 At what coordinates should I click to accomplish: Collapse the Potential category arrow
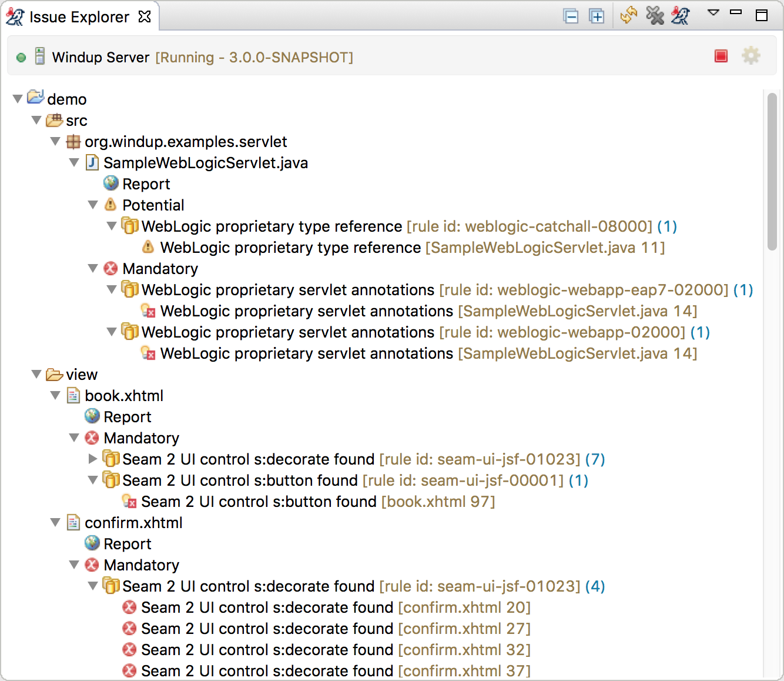tap(93, 205)
